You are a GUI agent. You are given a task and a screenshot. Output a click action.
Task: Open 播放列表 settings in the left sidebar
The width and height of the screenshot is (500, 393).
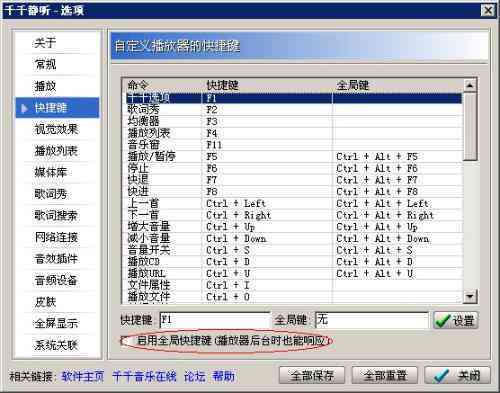point(56,151)
